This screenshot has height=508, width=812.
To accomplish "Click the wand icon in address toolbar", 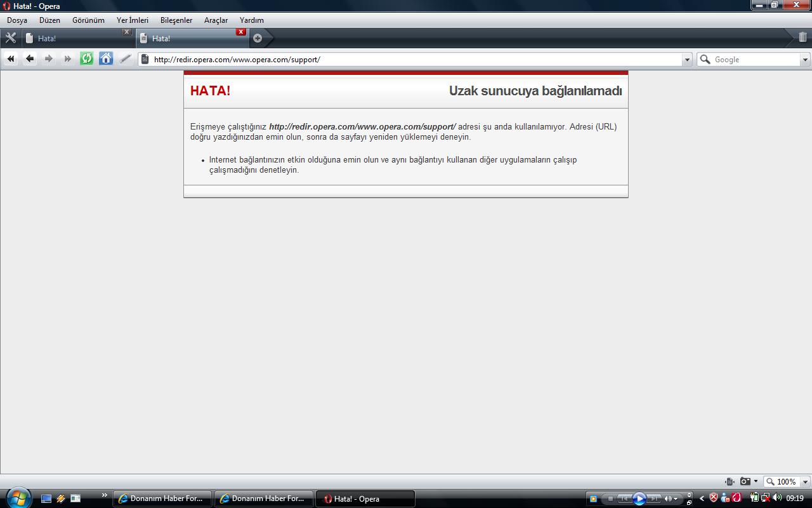I will [126, 59].
